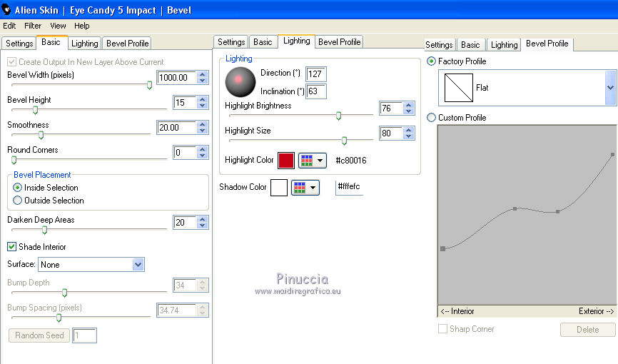618x364 pixels.
Task: Decrease the Darken Deep Areas value with down arrow
Action: [203, 226]
